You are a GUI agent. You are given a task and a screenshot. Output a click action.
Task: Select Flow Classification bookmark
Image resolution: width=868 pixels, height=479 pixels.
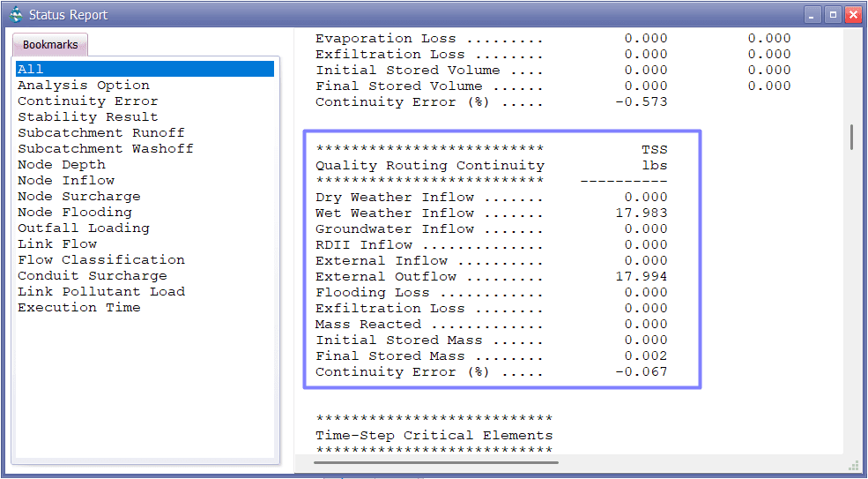pos(101,260)
